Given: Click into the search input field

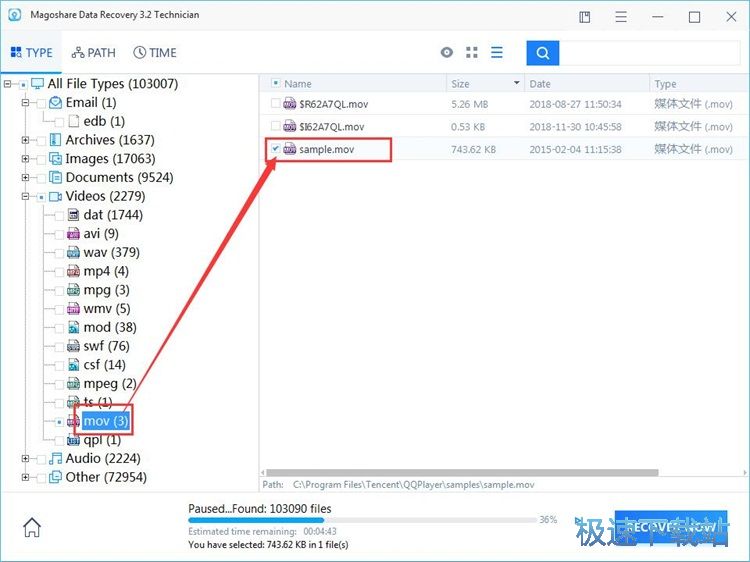Looking at the screenshot, I should 650,53.
